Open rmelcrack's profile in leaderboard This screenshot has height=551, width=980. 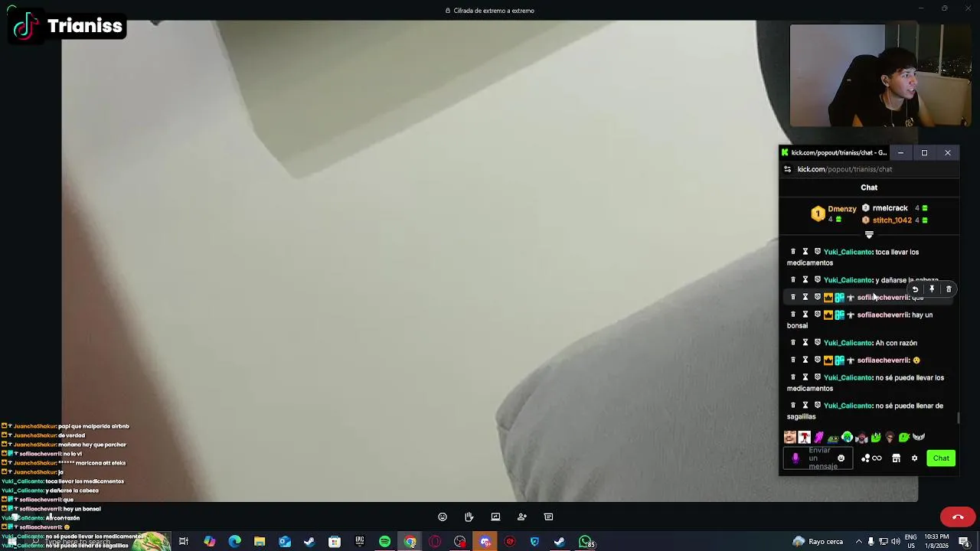890,208
